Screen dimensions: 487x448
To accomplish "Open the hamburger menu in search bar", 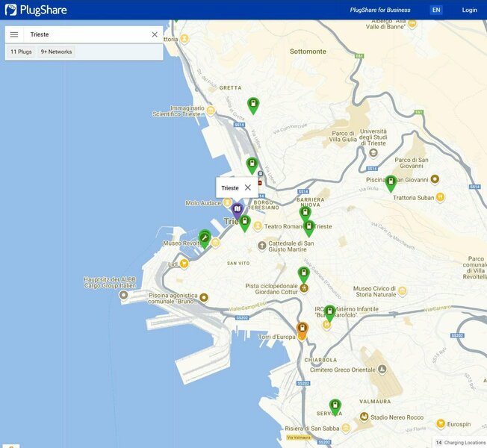I will coord(14,34).
